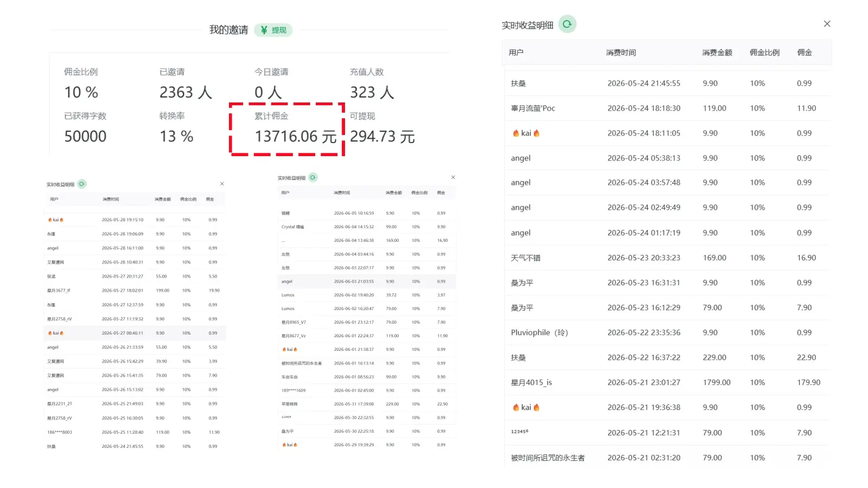Click angel row dated 2026-05-24 02:49:49
Screen dimensions: 868x488
click(667, 208)
